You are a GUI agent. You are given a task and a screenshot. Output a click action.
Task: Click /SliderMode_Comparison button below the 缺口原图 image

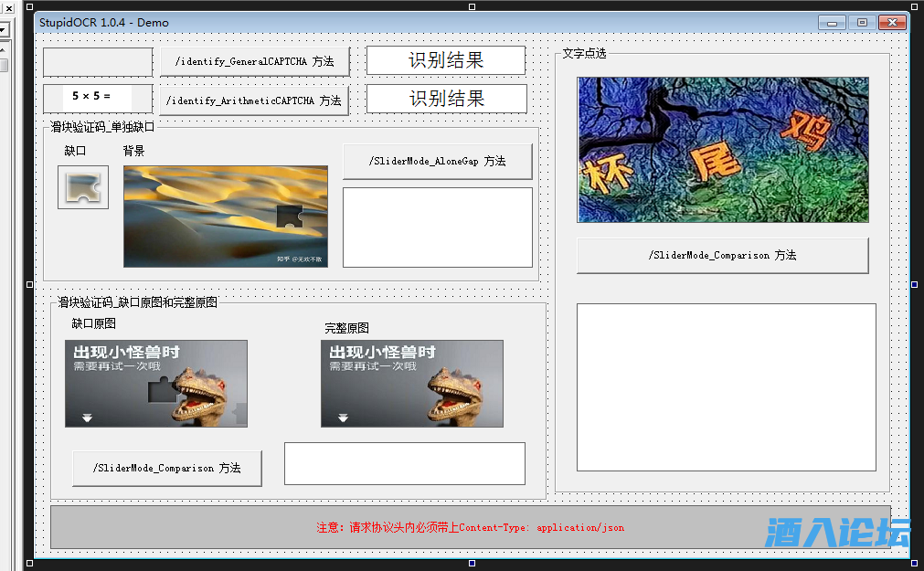coord(166,468)
